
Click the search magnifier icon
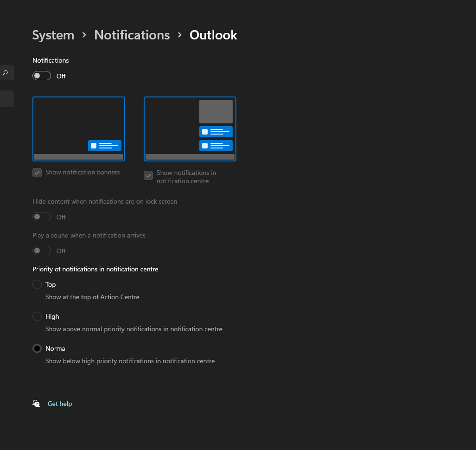point(5,73)
